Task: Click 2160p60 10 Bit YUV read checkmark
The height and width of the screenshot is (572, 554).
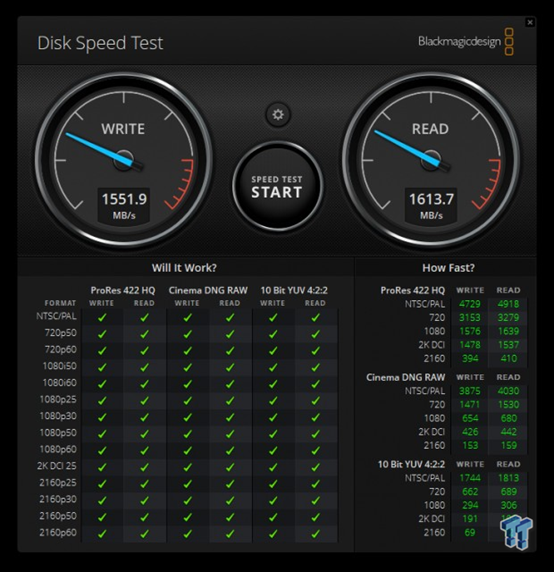Action: [315, 534]
